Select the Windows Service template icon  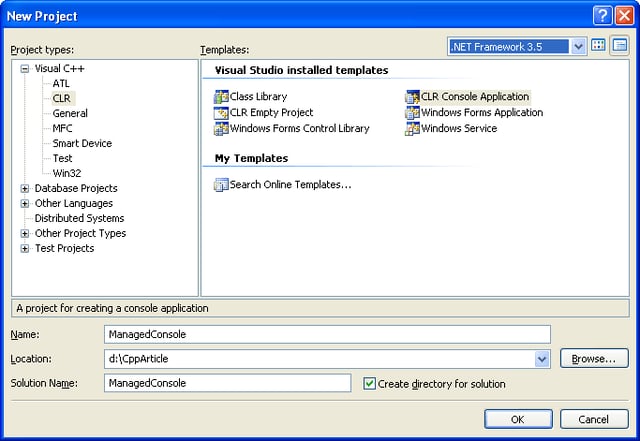(x=412, y=129)
